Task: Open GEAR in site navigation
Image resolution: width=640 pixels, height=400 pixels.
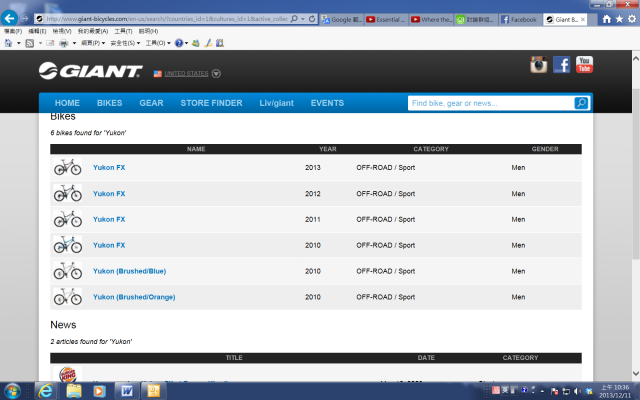Action: pos(151,103)
